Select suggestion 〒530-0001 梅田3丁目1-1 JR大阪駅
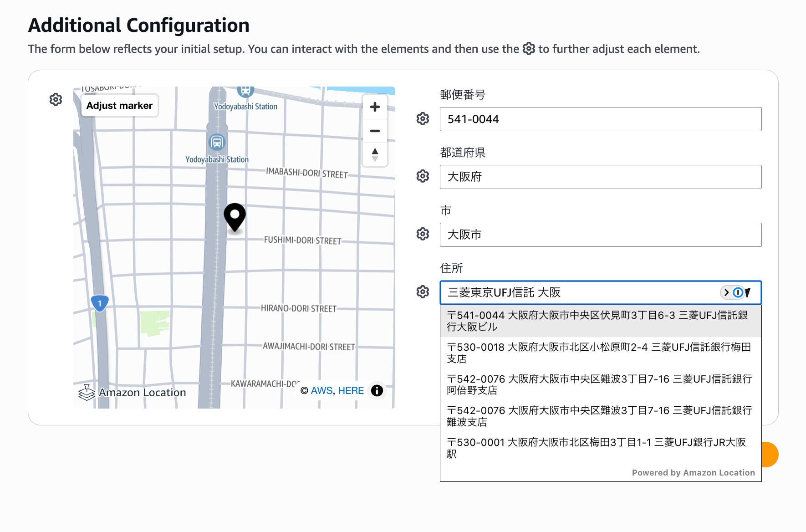Image resolution: width=806 pixels, height=532 pixels. (x=601, y=448)
